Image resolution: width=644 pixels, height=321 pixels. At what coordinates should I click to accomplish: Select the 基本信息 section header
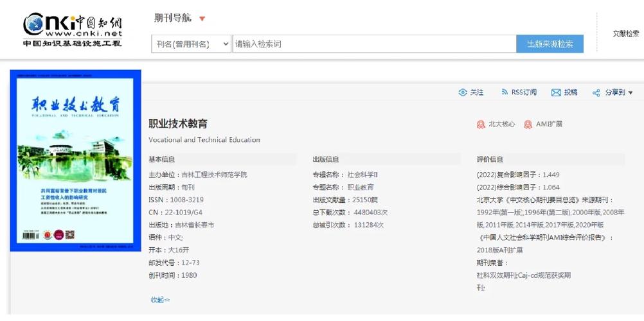coord(162,159)
